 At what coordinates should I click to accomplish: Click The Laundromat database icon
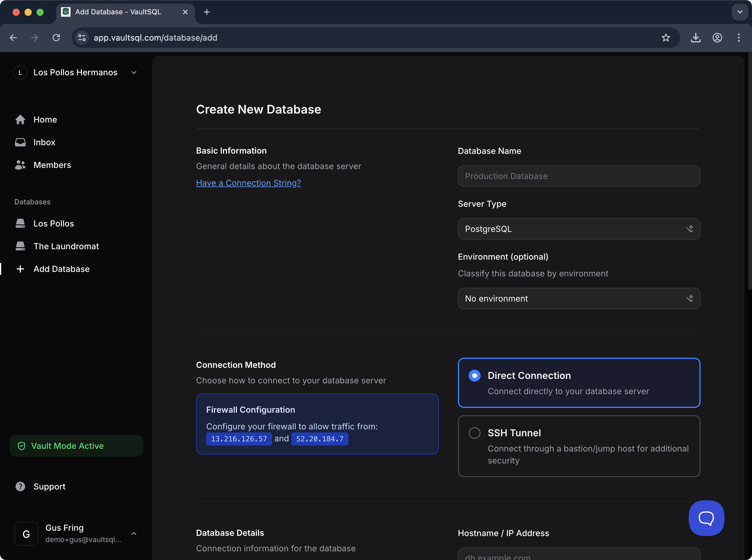[x=20, y=246]
